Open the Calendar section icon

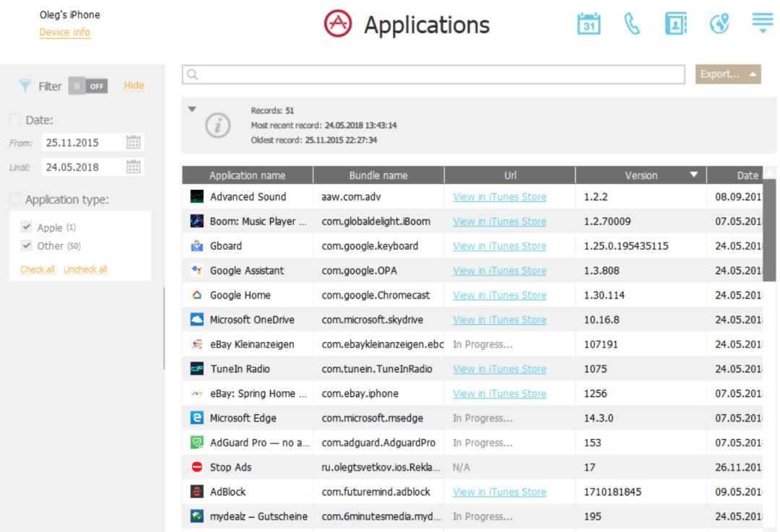(589, 24)
